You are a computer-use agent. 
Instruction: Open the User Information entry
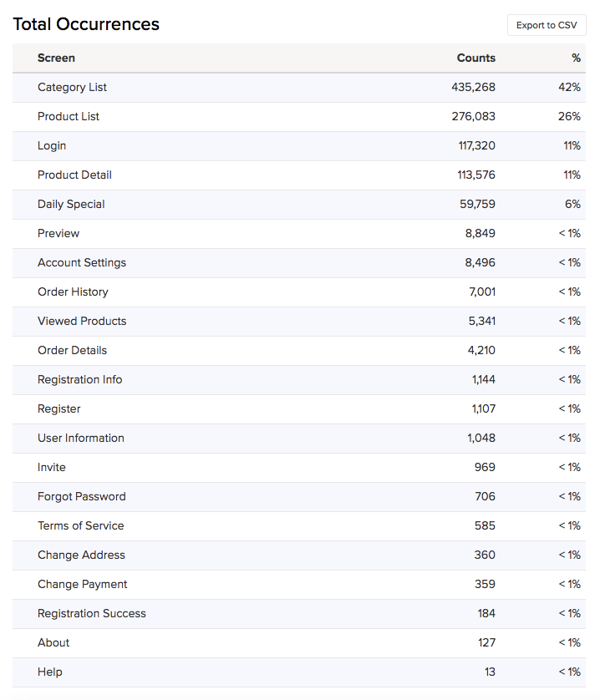81,438
